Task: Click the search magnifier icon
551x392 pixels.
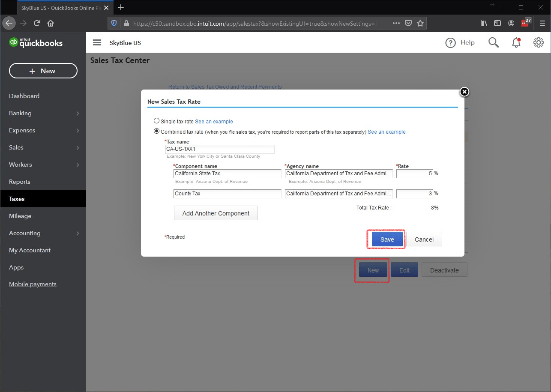Action: click(493, 42)
